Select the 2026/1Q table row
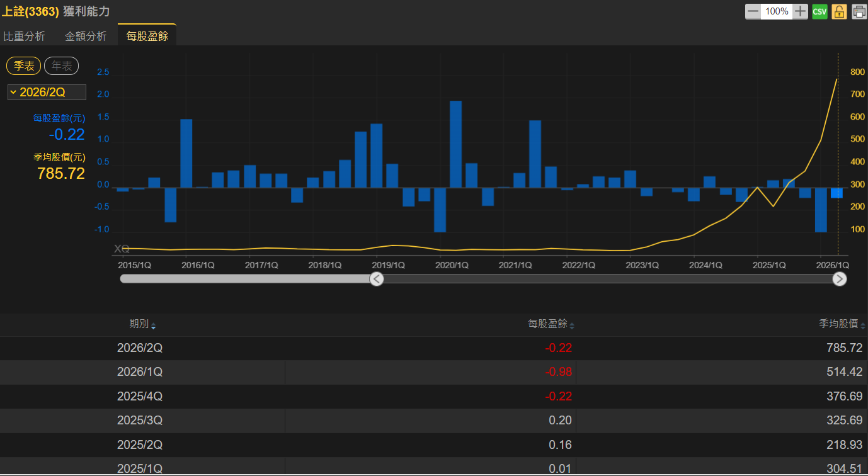Image resolution: width=868 pixels, height=476 pixels. pos(434,372)
